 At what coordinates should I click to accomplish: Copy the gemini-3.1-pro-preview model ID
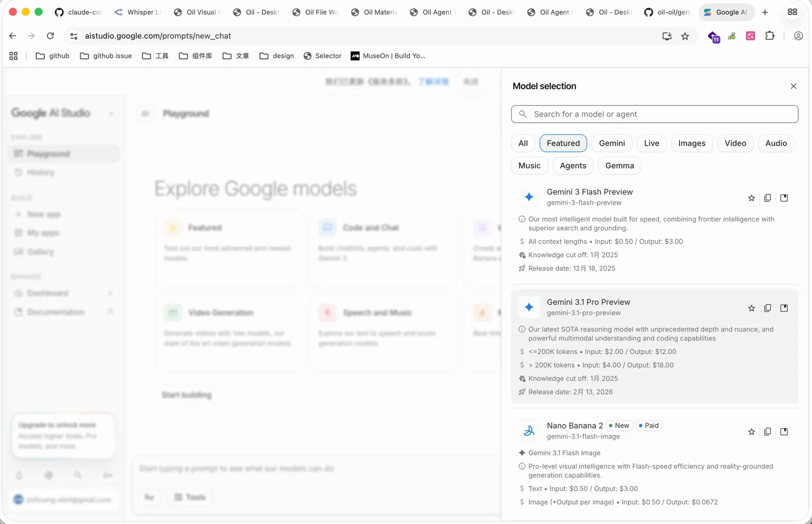click(768, 308)
